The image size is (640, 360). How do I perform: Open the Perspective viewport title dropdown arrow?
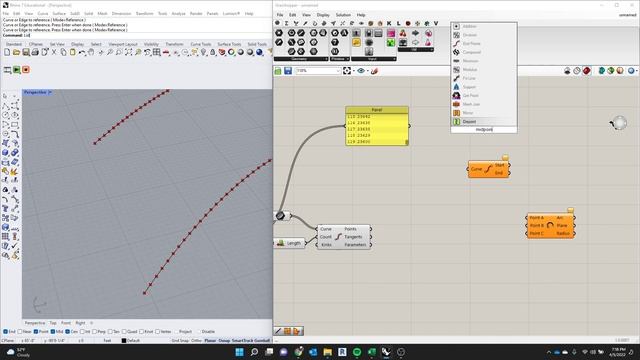click(50, 93)
